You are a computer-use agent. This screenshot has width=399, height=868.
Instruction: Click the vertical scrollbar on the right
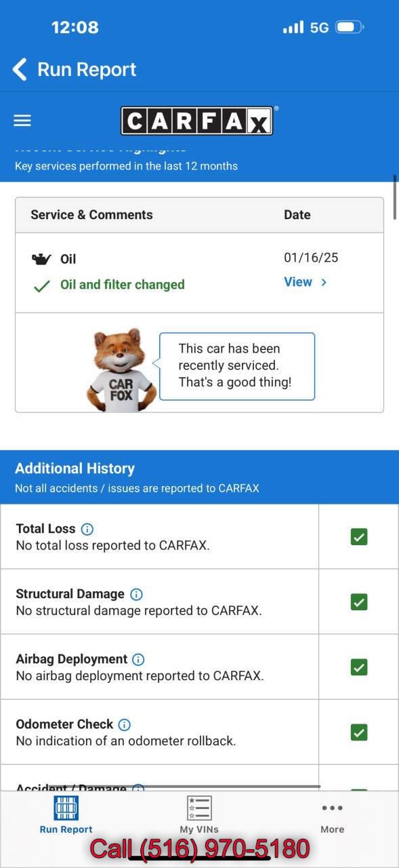pos(394,197)
